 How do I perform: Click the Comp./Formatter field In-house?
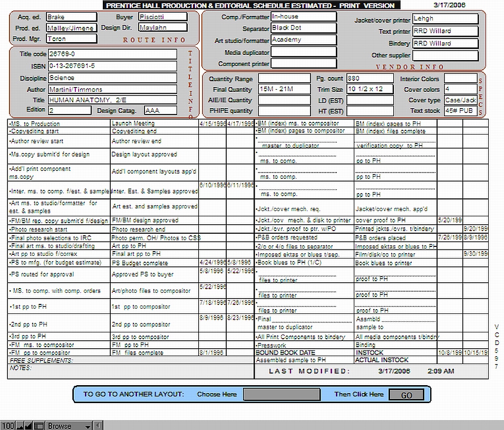tap(304, 16)
